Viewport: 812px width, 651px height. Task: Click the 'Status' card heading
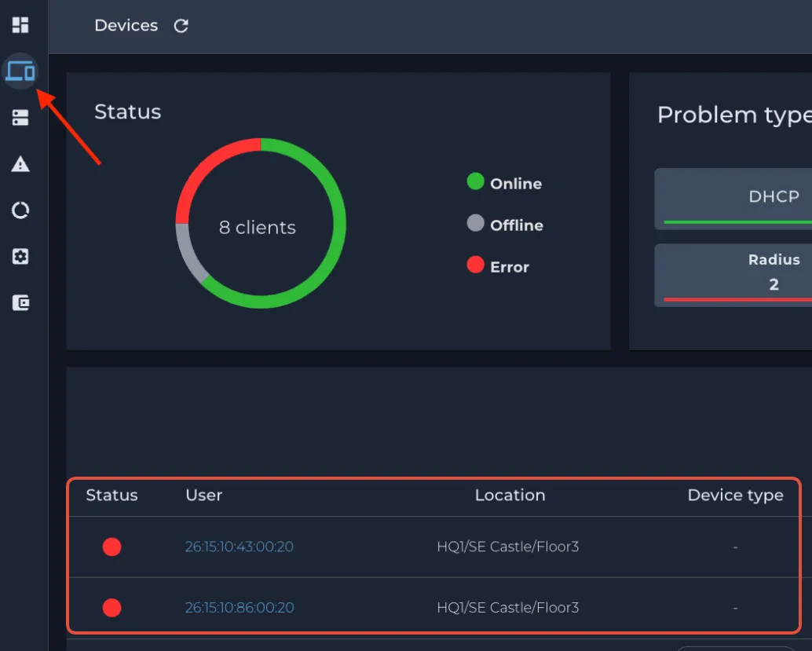point(127,112)
